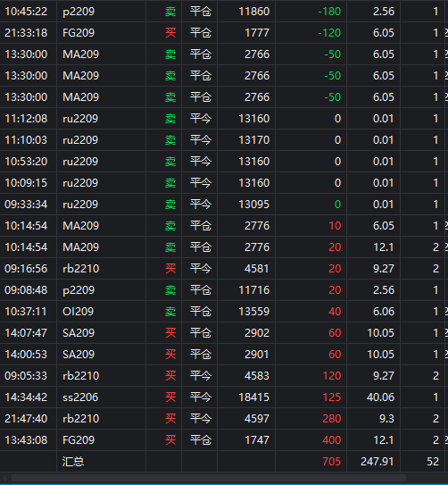Click the total quantity value 52
The image size is (448, 485).
coord(433,462)
